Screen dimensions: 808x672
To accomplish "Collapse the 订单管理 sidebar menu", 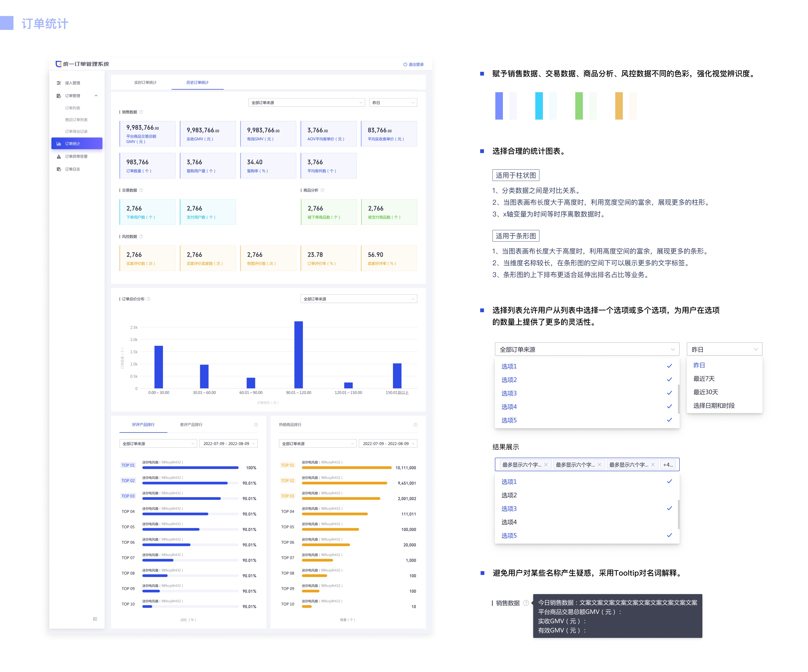I will [x=96, y=95].
